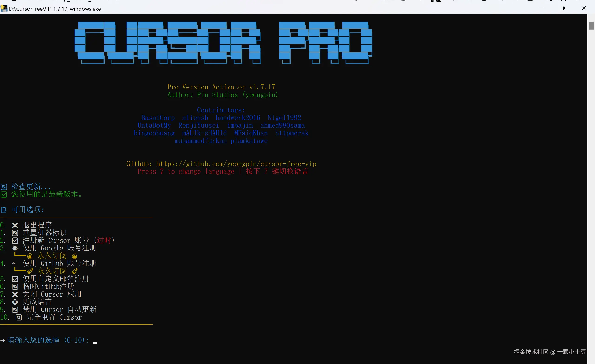Click the 临时GitHub注册 option text
The width and height of the screenshot is (595, 364).
click(48, 287)
